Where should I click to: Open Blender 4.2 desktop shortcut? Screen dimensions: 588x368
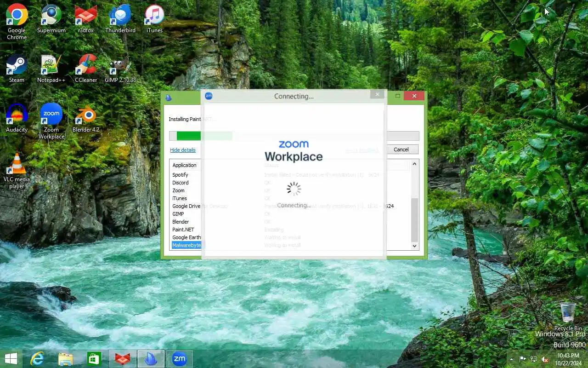click(85, 118)
